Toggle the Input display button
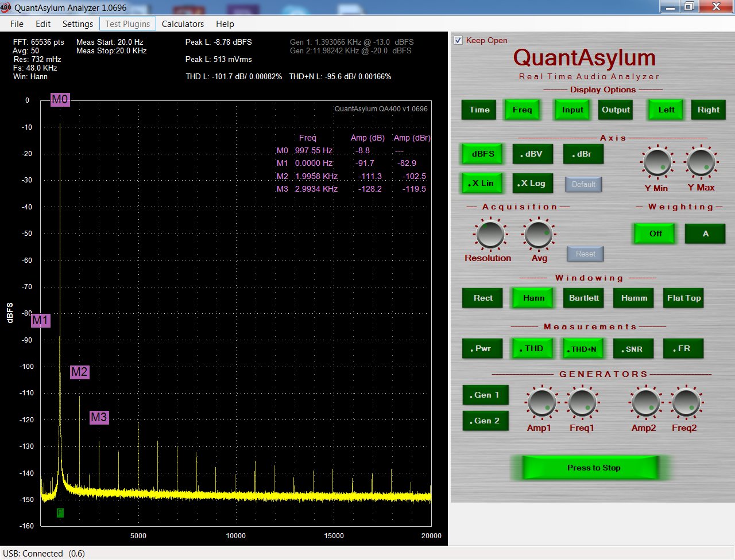735x560 pixels. coord(572,110)
